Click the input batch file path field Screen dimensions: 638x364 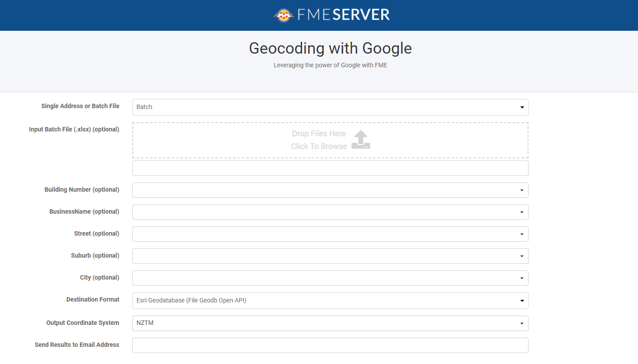click(330, 168)
